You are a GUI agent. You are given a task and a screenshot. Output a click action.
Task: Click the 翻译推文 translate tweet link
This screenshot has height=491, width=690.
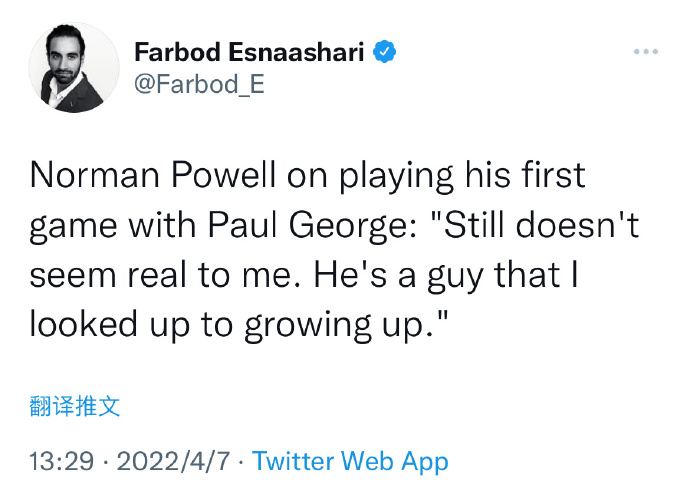pyautogui.click(x=75, y=406)
